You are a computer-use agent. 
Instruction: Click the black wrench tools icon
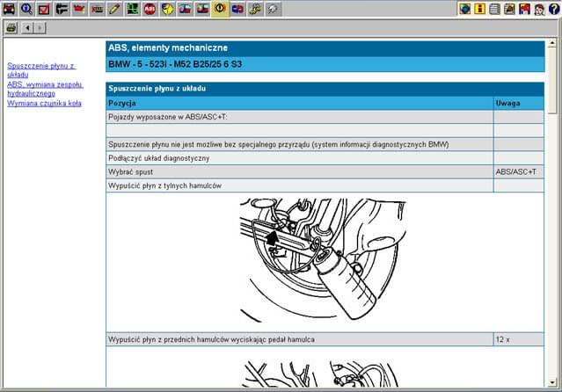(62, 9)
